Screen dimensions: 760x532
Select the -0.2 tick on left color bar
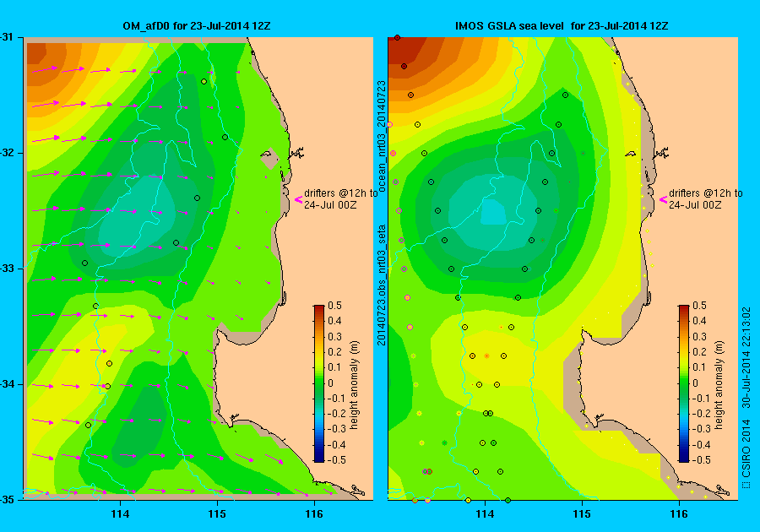click(x=336, y=413)
